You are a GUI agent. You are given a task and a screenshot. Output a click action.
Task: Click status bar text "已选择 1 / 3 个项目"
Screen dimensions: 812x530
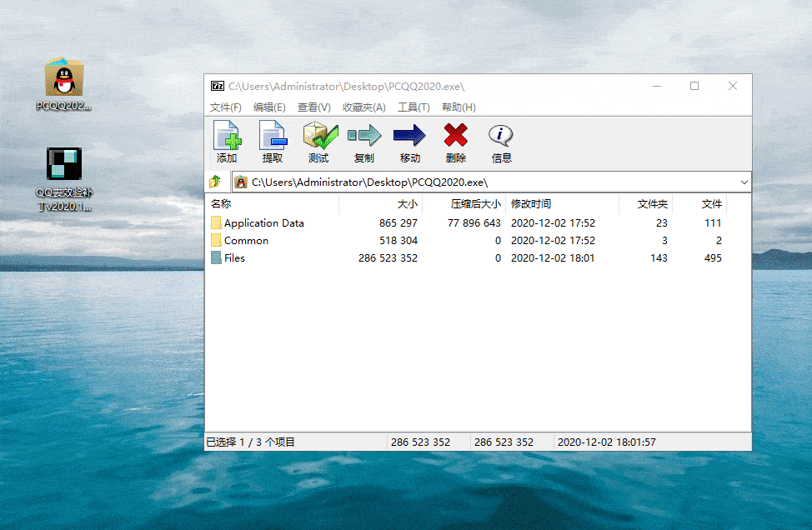(x=251, y=442)
